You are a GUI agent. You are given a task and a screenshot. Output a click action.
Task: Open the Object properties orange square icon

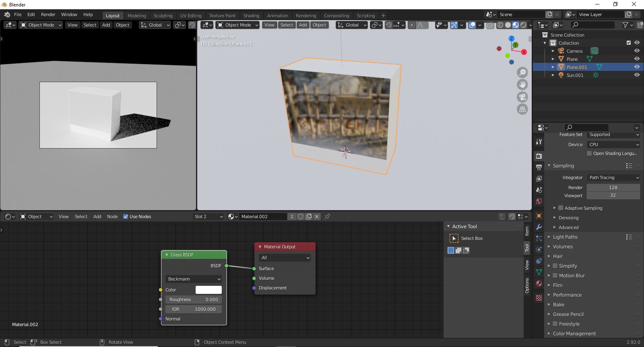pyautogui.click(x=539, y=216)
